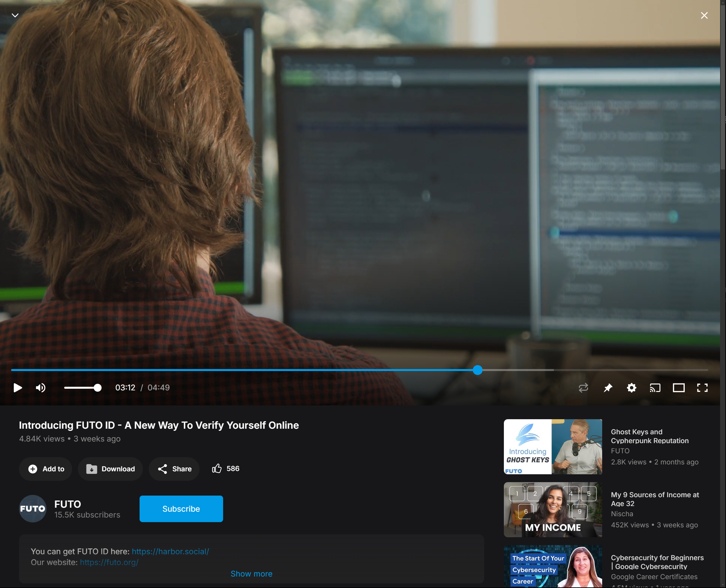Toggle theater mode view

(x=678, y=388)
